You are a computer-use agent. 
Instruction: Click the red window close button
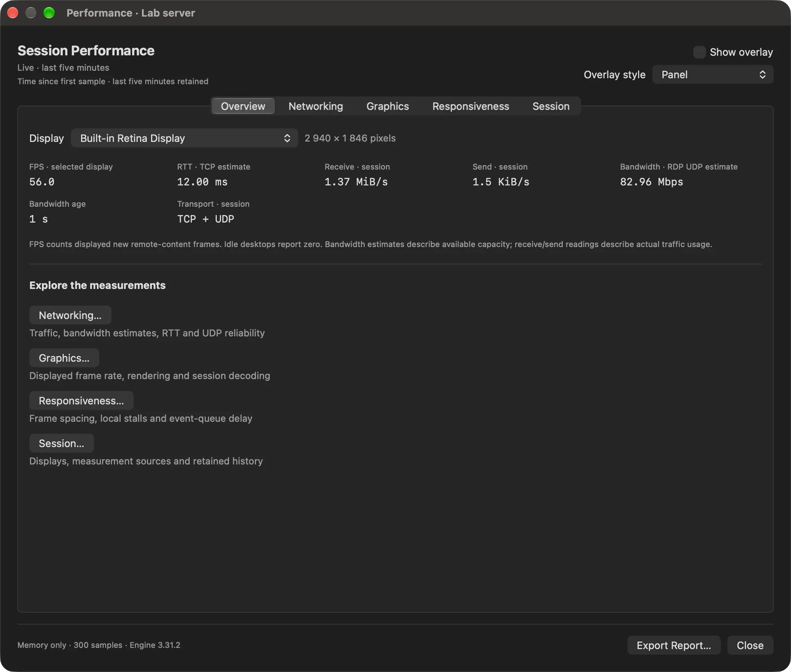tap(13, 13)
